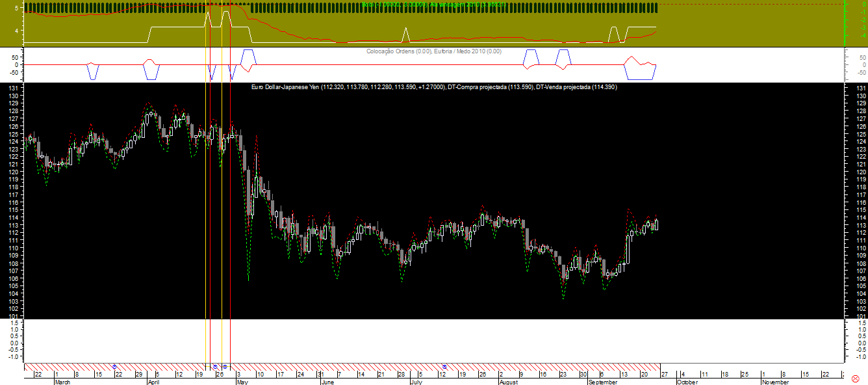Click the DT-Venda projectada (114.390) label
This screenshot has width=868, height=385.
(x=576, y=86)
